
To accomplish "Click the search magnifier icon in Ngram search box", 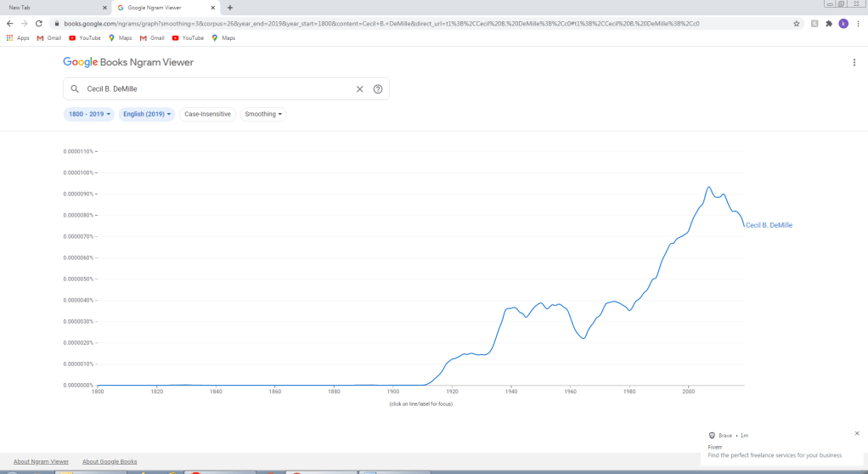I will click(75, 89).
